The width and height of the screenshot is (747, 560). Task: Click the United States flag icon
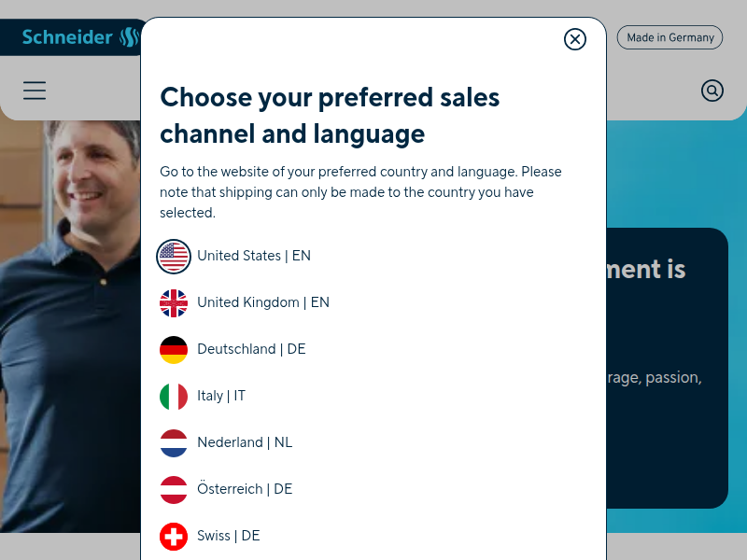point(174,256)
